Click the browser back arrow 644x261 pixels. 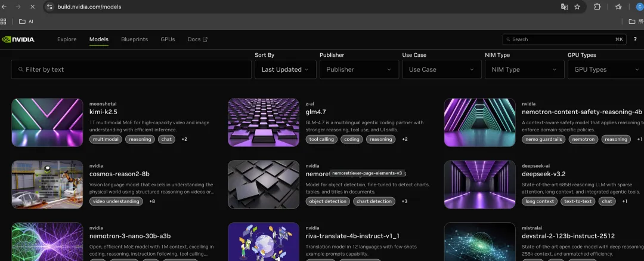(4, 7)
